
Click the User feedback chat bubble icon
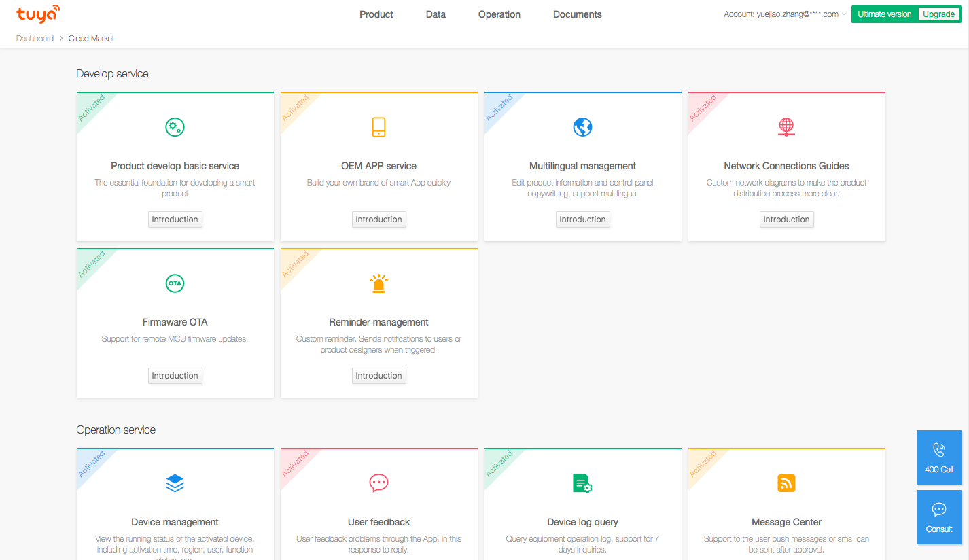point(378,483)
